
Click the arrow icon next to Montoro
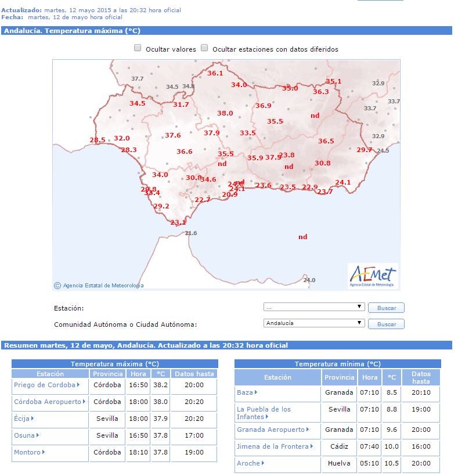pos(44,452)
